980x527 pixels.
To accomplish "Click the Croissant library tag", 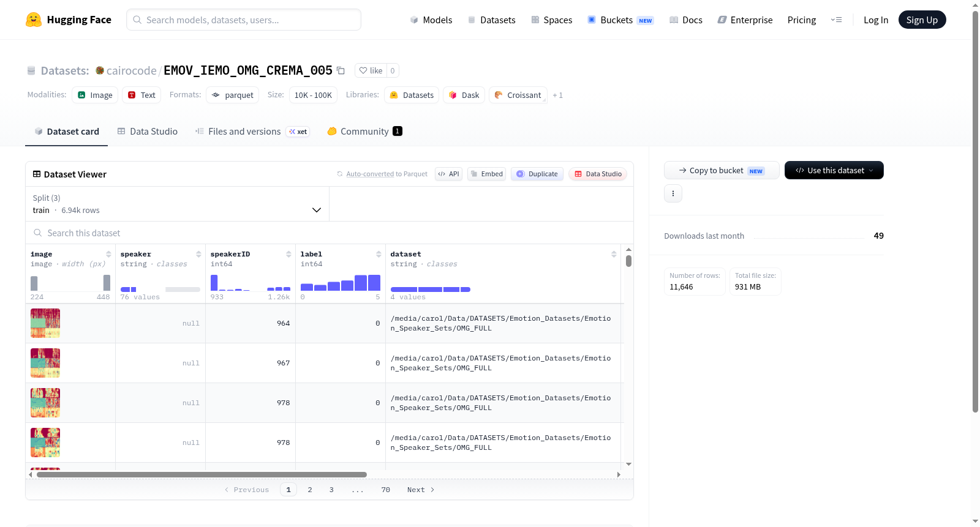I will (x=518, y=95).
